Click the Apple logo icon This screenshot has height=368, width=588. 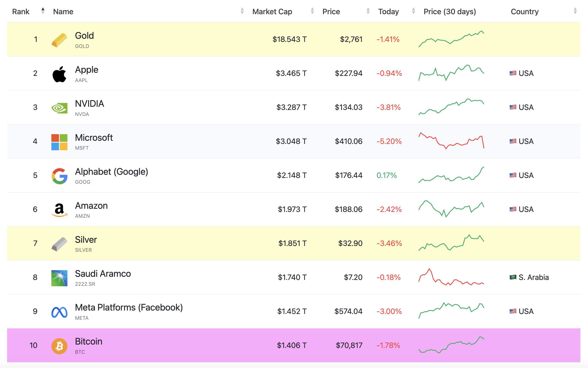click(x=59, y=74)
